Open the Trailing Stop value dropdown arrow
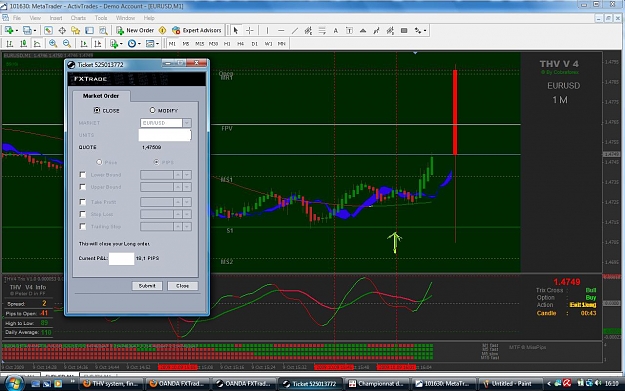The height and width of the screenshot is (391, 625). (x=187, y=226)
